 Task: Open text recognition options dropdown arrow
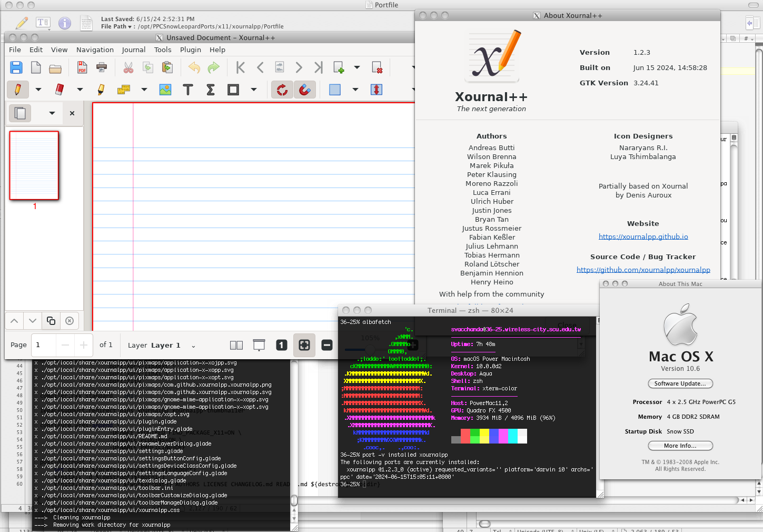click(144, 90)
